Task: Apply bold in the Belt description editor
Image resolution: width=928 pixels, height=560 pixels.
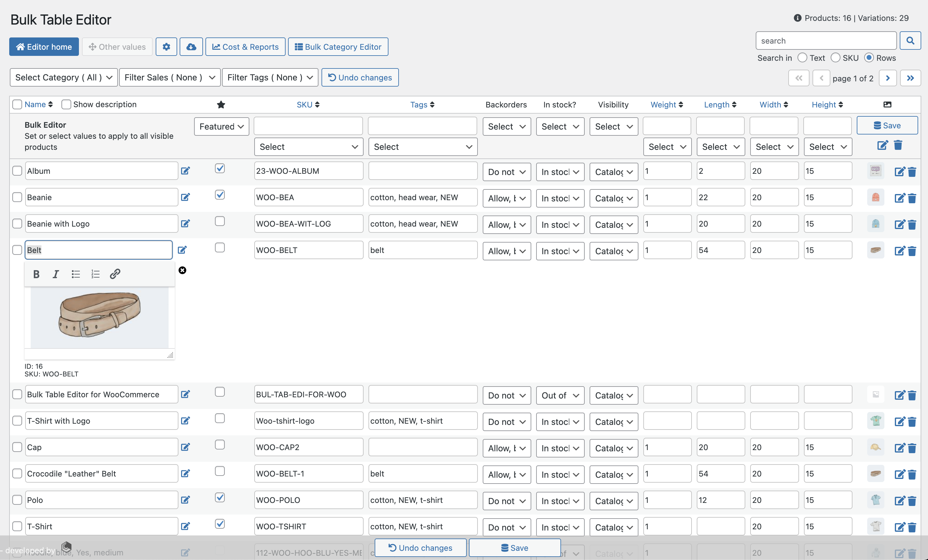Action: [x=36, y=274]
